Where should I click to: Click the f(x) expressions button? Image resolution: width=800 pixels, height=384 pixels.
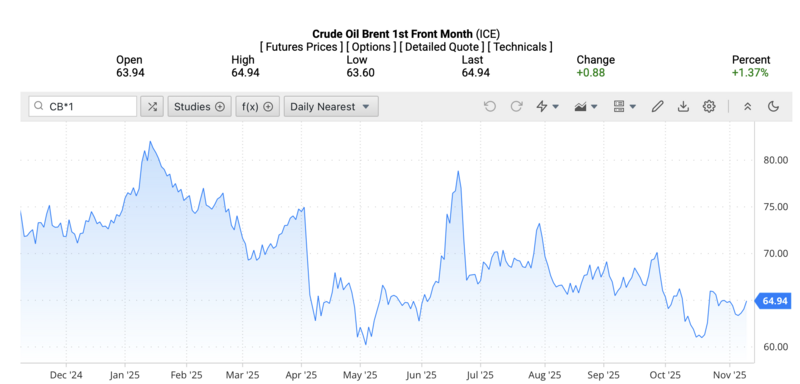click(258, 107)
